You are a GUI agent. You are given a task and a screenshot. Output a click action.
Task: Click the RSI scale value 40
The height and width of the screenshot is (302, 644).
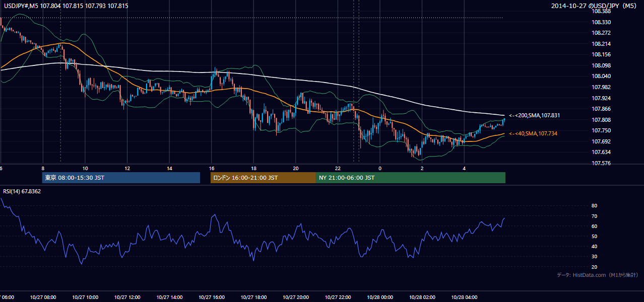tap(595, 246)
